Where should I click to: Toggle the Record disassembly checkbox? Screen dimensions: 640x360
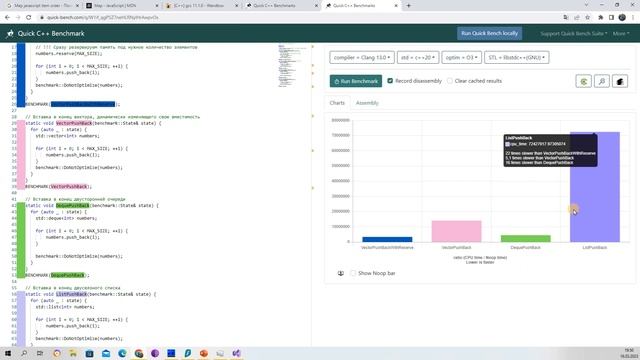click(x=390, y=81)
